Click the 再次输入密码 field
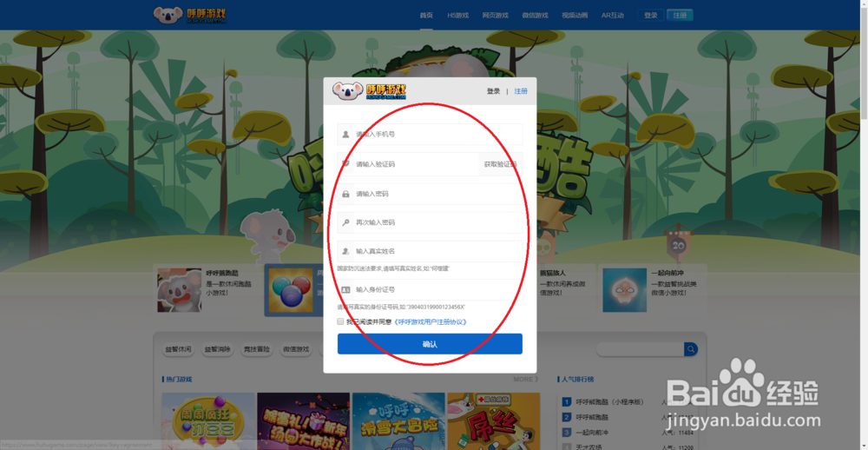This screenshot has height=450, width=868. pyautogui.click(x=431, y=222)
